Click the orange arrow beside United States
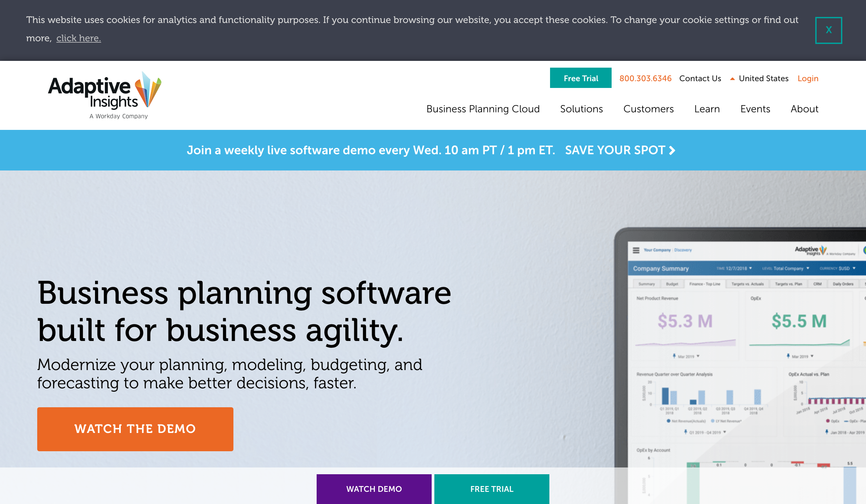The width and height of the screenshot is (866, 504). point(732,79)
